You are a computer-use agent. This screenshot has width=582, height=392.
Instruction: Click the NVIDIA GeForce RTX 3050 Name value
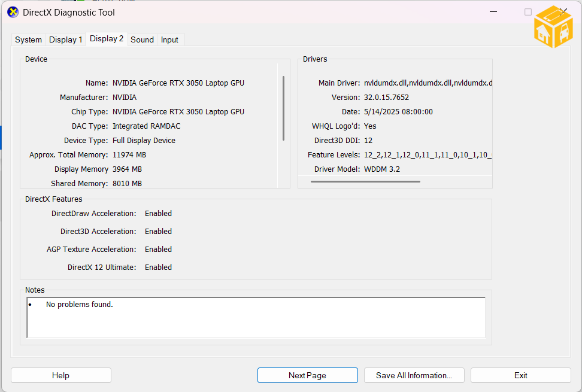tap(178, 83)
